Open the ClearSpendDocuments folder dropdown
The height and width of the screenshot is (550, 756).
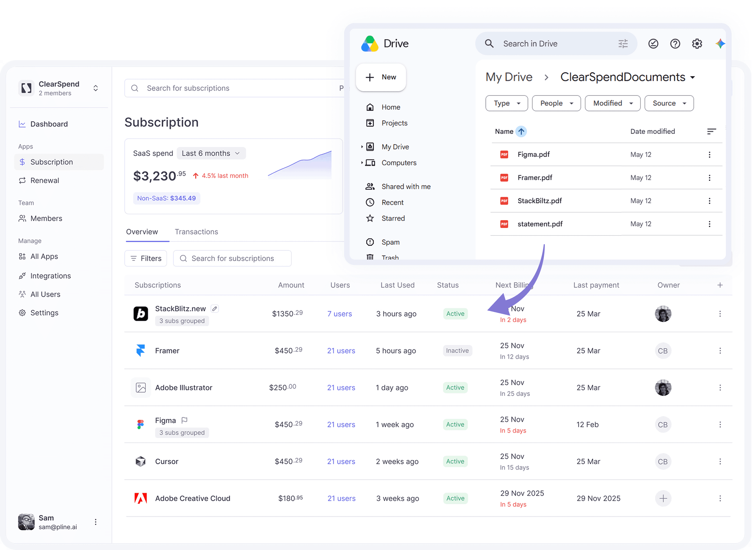point(692,78)
